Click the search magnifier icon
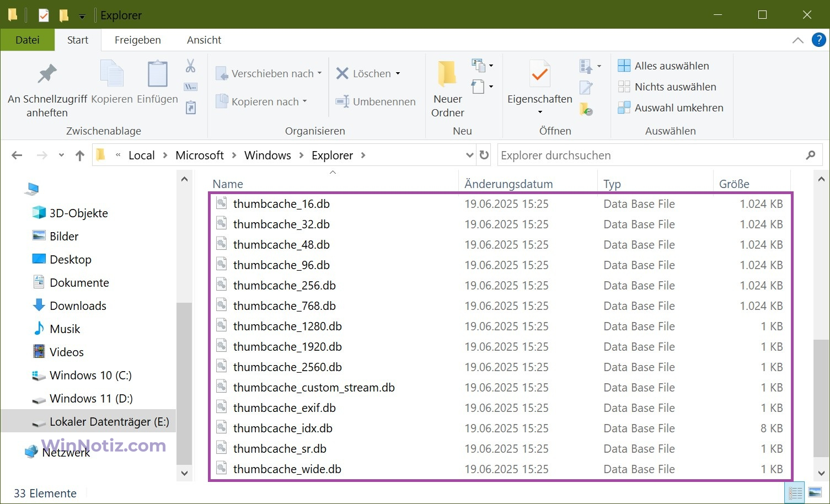Image resolution: width=830 pixels, height=504 pixels. (810, 156)
